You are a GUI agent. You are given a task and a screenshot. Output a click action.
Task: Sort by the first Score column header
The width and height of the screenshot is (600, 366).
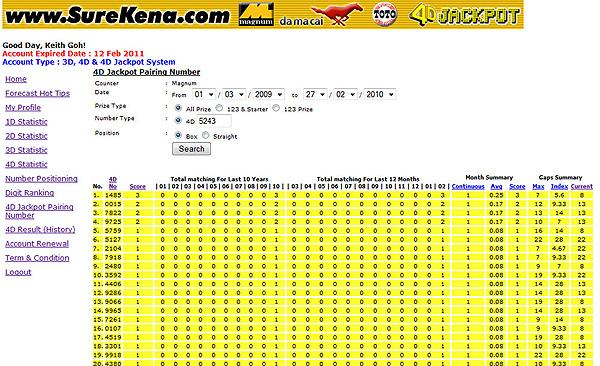click(x=138, y=186)
